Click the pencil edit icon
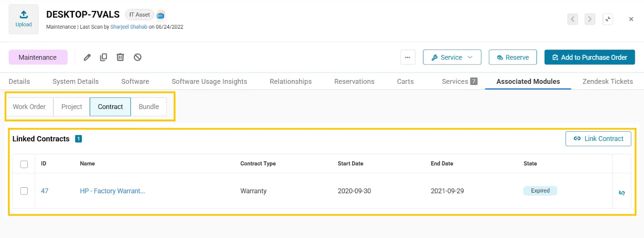This screenshot has width=644, height=238. 87,57
